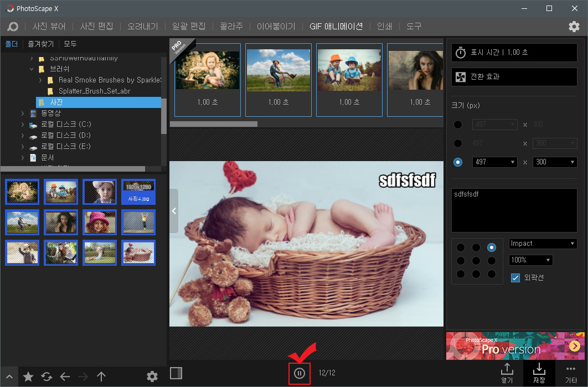
Task: Select first frame of girl with basket
Action: pyautogui.click(x=208, y=80)
